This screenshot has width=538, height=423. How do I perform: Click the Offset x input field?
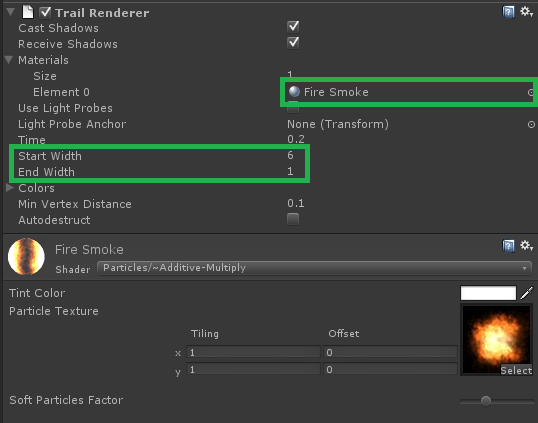(390, 352)
